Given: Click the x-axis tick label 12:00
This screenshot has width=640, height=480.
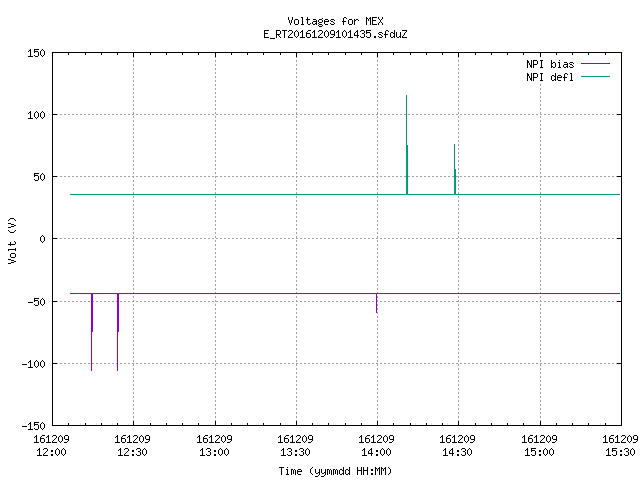Looking at the screenshot, I should [51, 452].
